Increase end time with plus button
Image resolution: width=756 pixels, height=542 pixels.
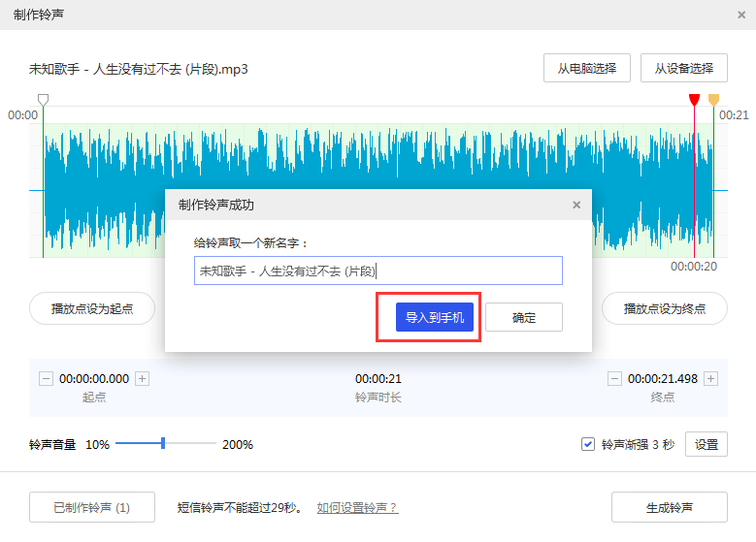[710, 379]
